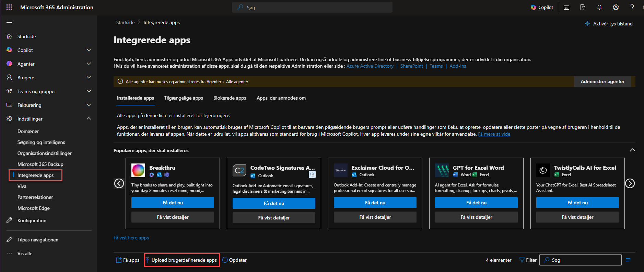Click the Konfiguration wrench icon
The image size is (644, 272).
point(9,220)
